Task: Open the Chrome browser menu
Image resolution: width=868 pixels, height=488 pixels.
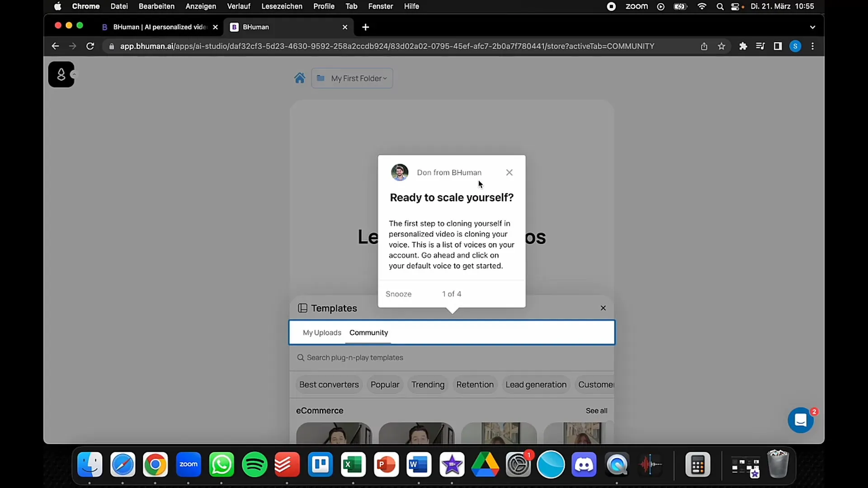Action: tap(814, 46)
